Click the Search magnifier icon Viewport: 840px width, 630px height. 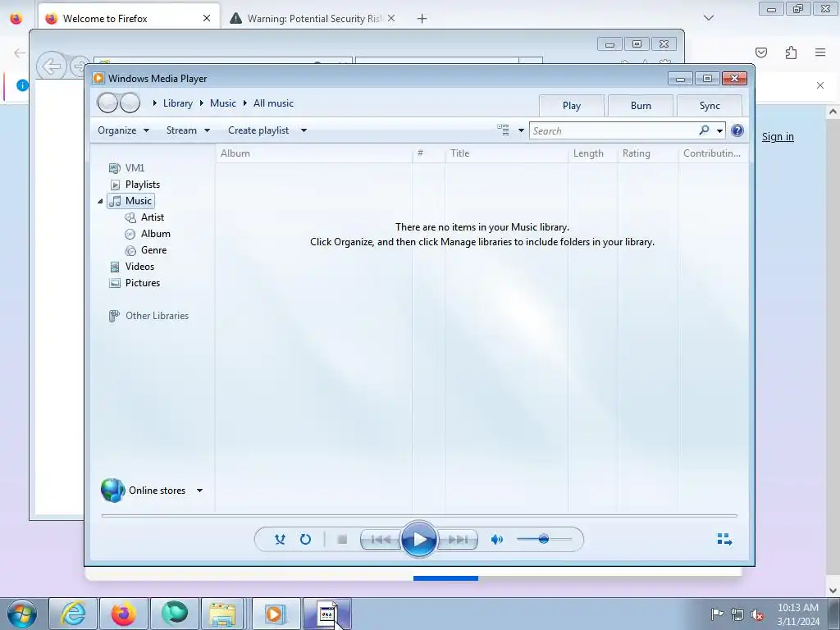pos(704,130)
